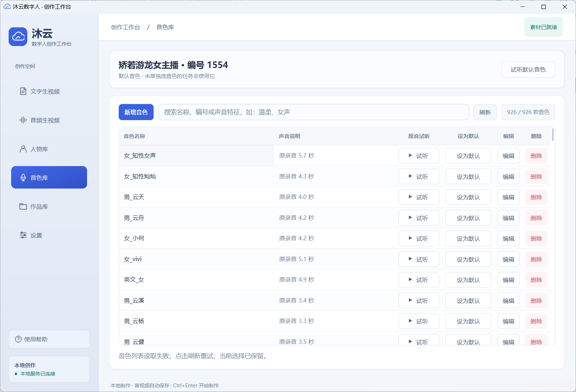
Task: Click 刷新 to reload the voice list
Action: 485,112
